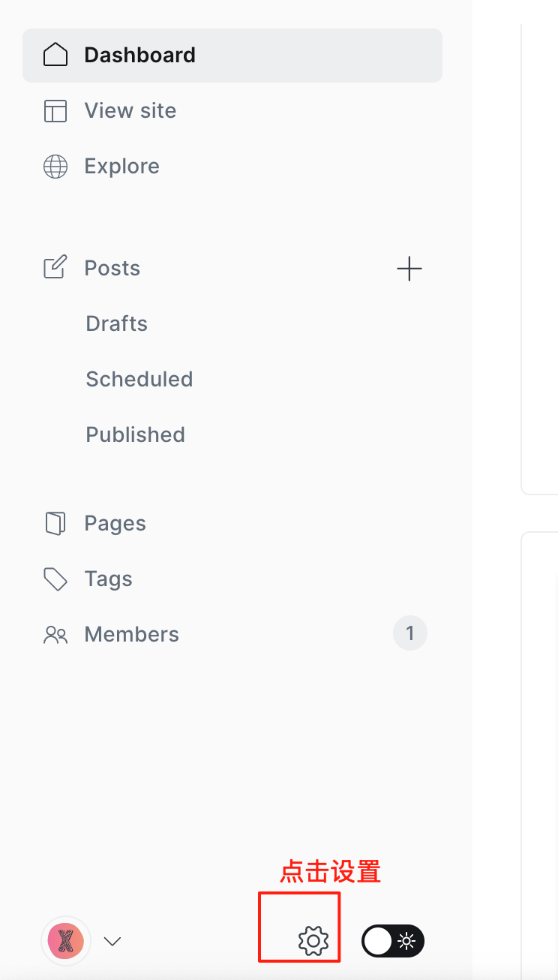Open the Scheduled posts list
558x980 pixels.
(x=139, y=379)
